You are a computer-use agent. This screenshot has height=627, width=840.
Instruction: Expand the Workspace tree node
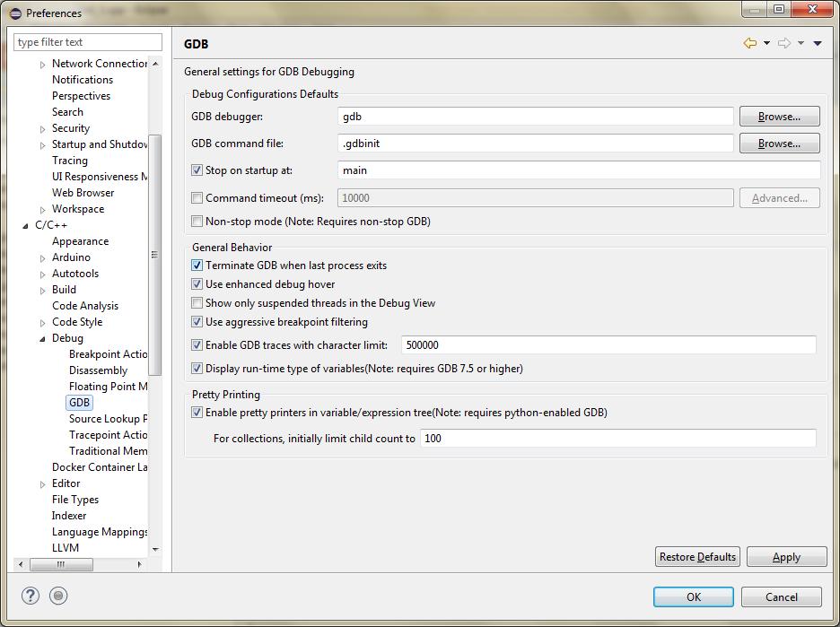pyautogui.click(x=43, y=210)
